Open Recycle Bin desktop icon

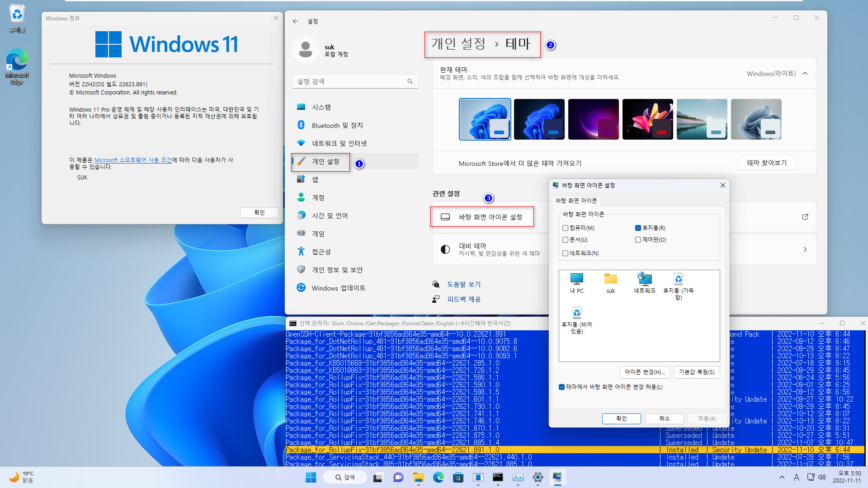(x=17, y=18)
